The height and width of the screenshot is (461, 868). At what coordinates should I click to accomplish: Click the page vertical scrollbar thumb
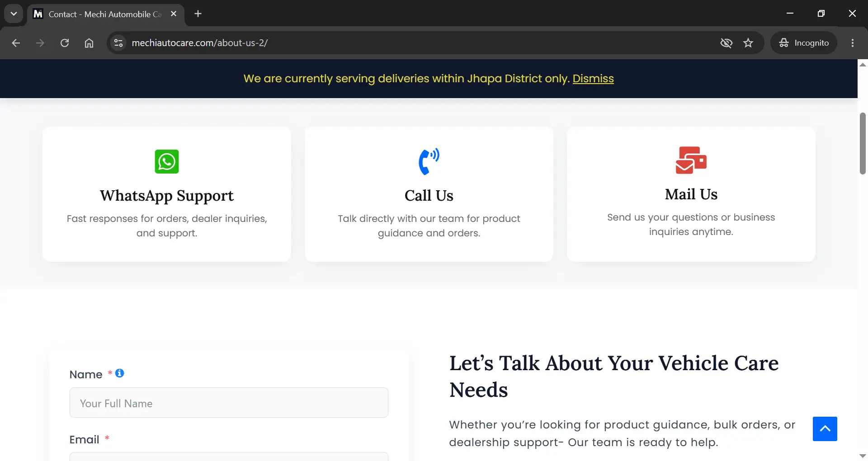point(863,143)
